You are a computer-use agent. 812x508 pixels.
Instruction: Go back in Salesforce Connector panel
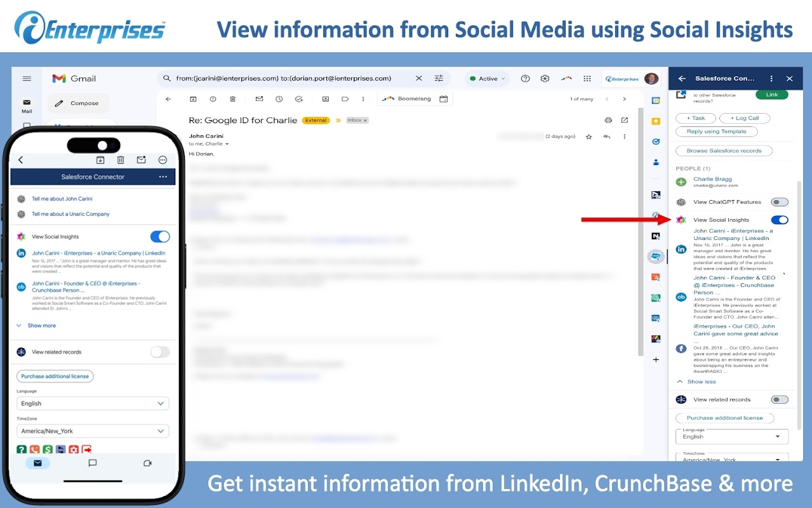(682, 79)
